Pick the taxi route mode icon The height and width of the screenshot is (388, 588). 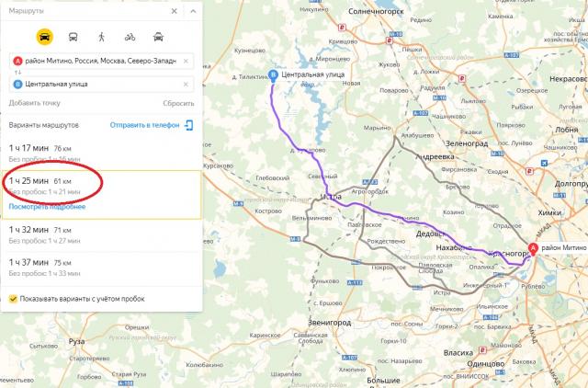pyautogui.click(x=158, y=37)
